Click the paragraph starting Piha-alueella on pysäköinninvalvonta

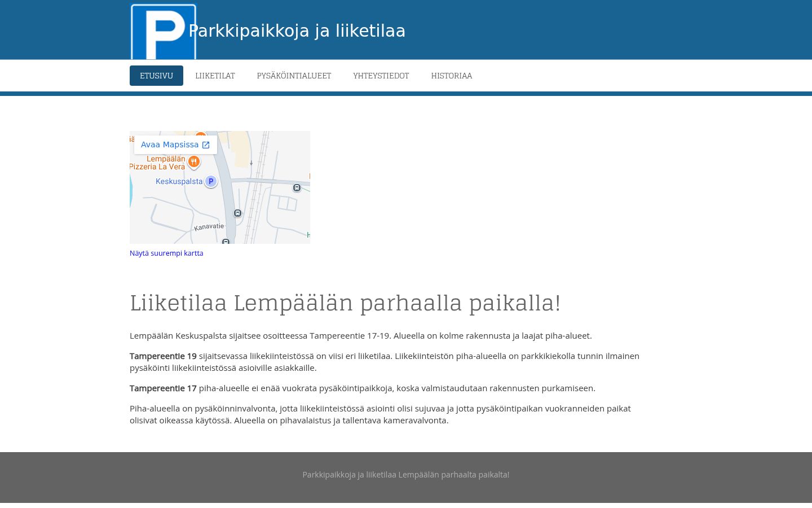click(380, 414)
